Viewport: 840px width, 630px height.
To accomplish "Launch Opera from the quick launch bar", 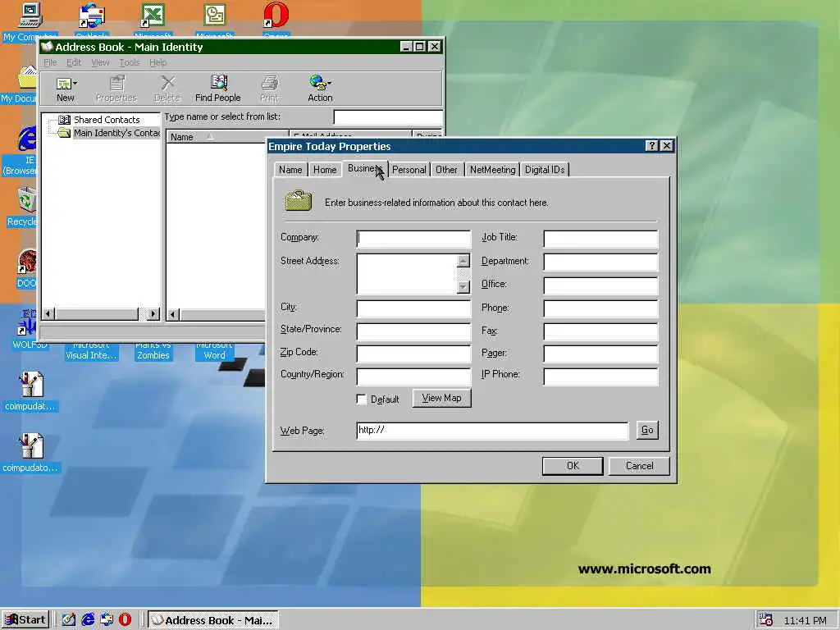I will pos(125,619).
